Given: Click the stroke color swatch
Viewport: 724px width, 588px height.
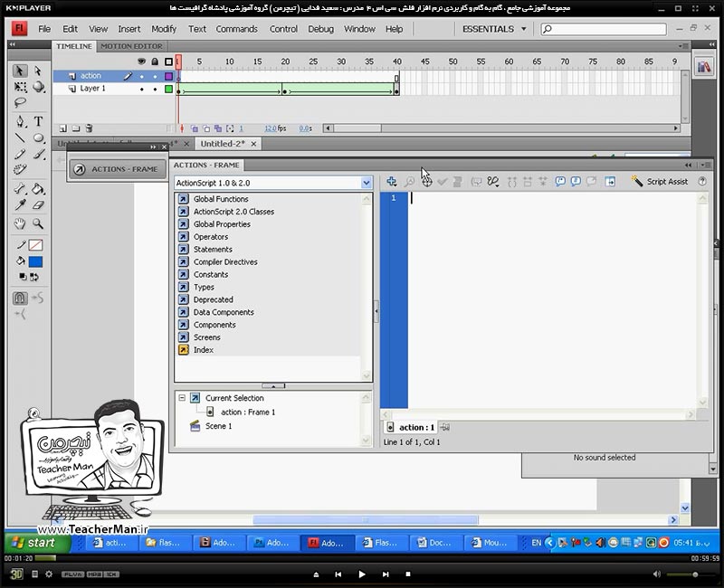Looking at the screenshot, I should click(35, 245).
